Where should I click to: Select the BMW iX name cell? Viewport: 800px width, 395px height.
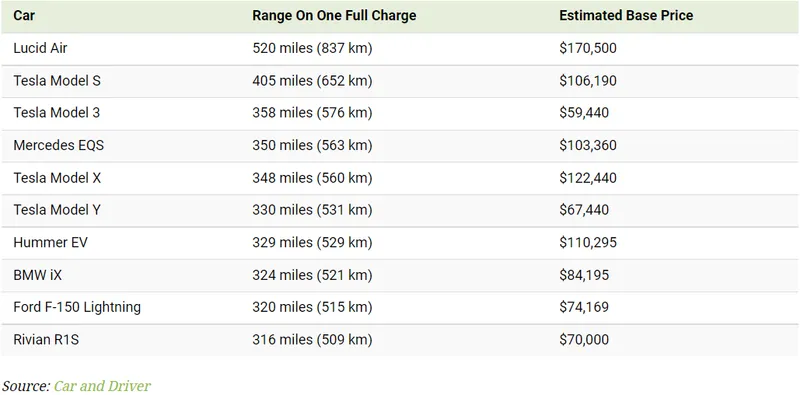tap(38, 275)
